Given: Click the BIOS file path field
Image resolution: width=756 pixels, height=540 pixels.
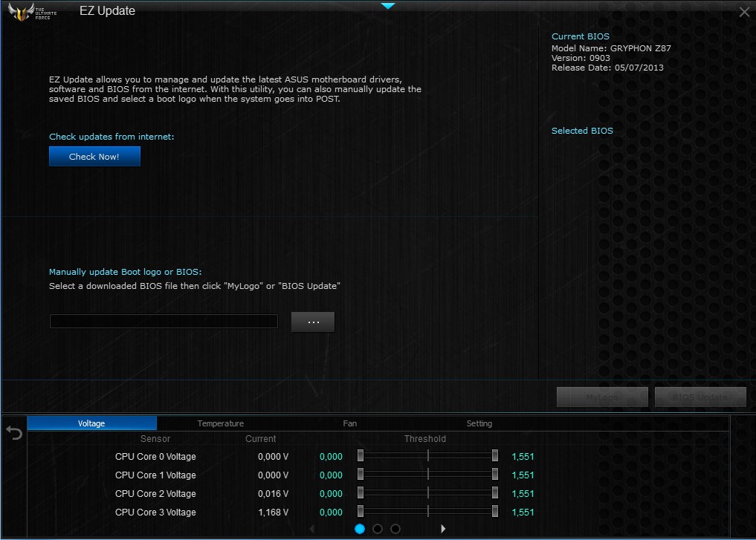Looking at the screenshot, I should click(x=164, y=322).
